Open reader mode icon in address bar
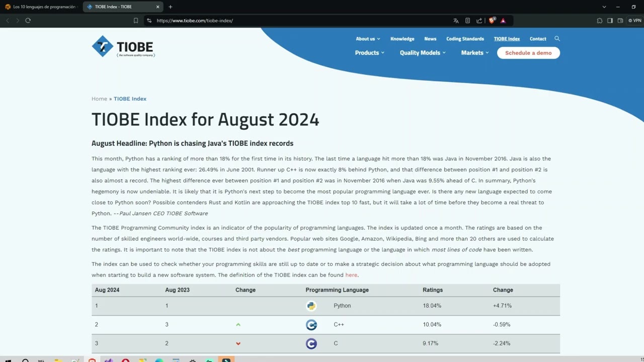 (467, 21)
